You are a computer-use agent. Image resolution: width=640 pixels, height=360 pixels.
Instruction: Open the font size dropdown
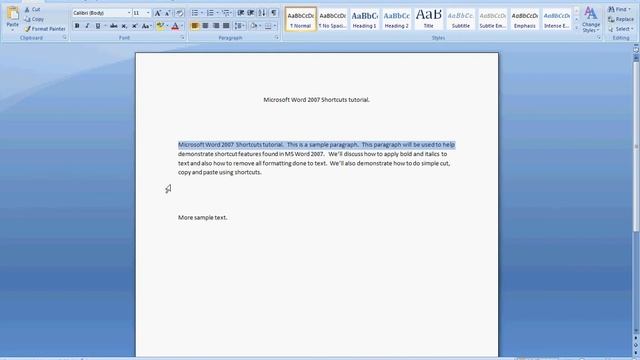pyautogui.click(x=148, y=13)
